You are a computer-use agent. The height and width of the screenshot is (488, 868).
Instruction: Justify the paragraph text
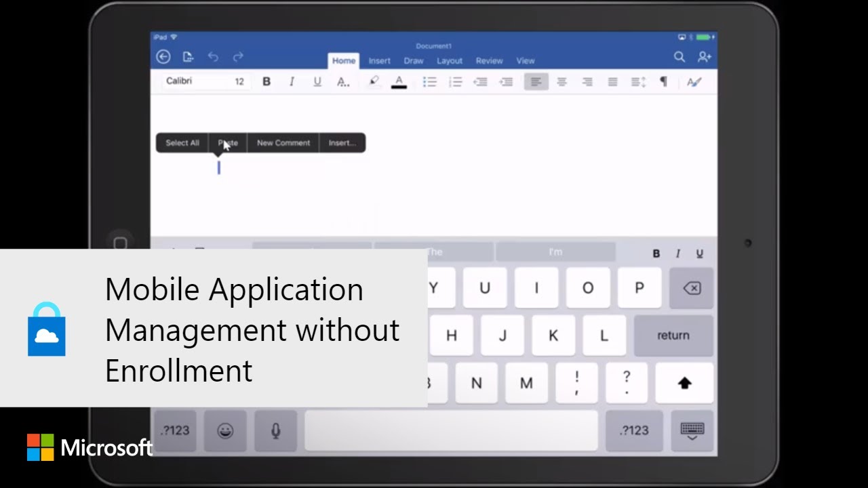tap(613, 82)
